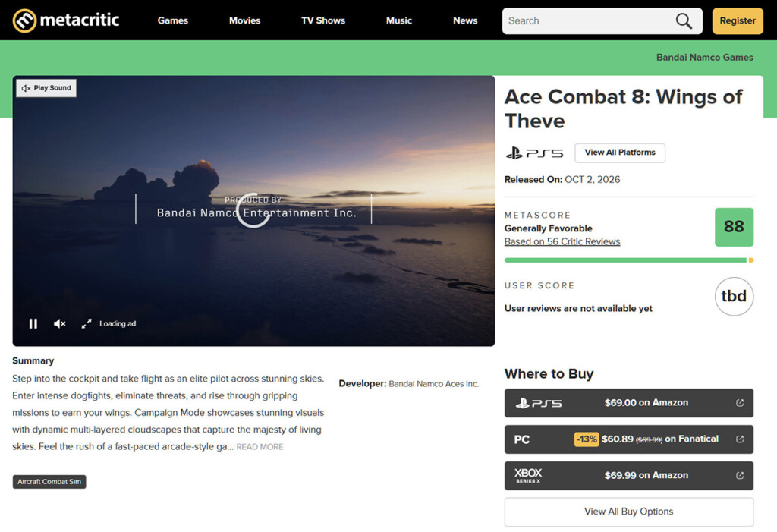
Task: Click the Metascore distribution bar
Action: tap(629, 260)
